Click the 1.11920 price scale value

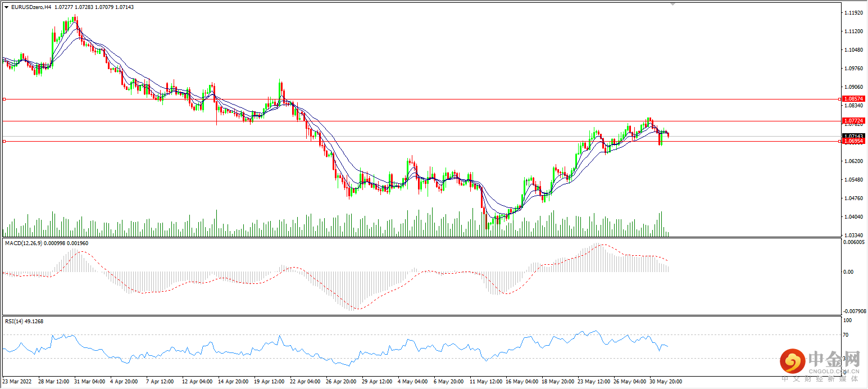(x=854, y=12)
